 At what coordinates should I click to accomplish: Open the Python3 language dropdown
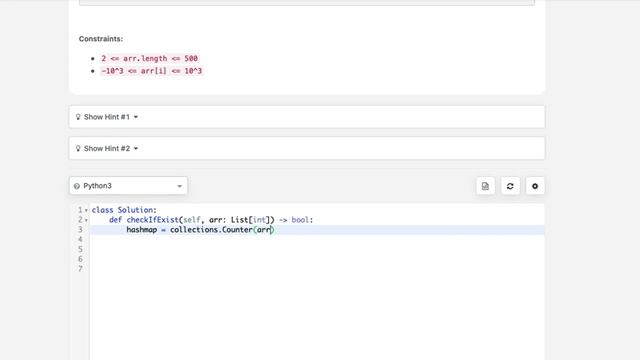coord(128,186)
